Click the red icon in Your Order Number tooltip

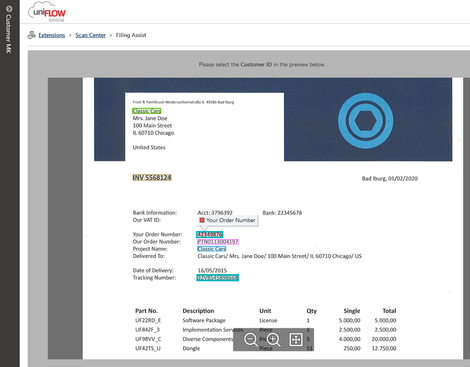click(202, 220)
